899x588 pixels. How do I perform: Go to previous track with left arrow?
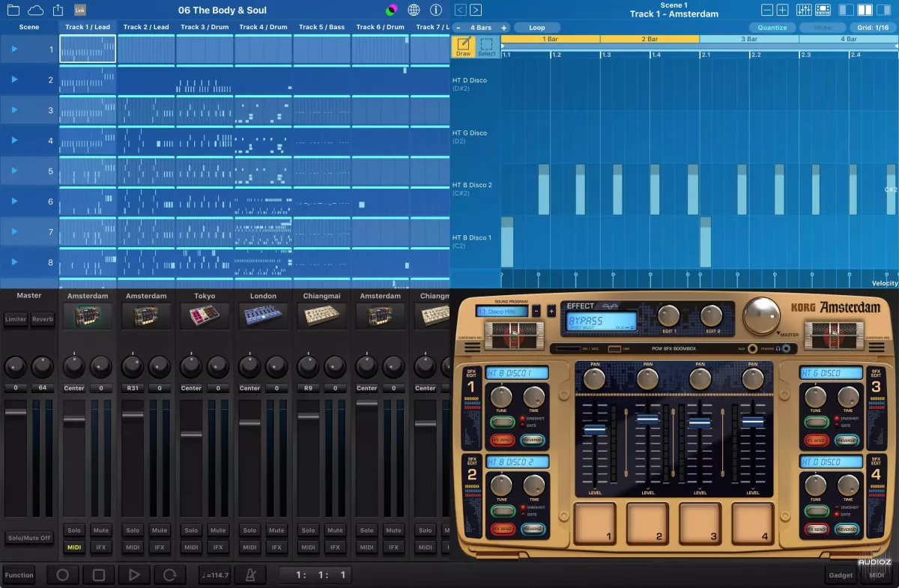tap(460, 10)
